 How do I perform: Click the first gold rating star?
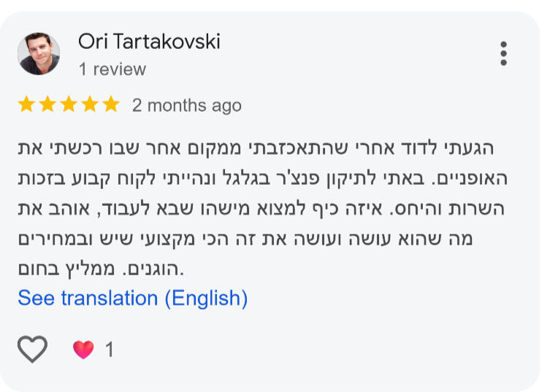[x=26, y=104]
